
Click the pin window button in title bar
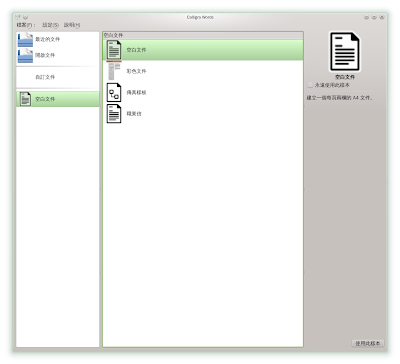(x=26, y=17)
